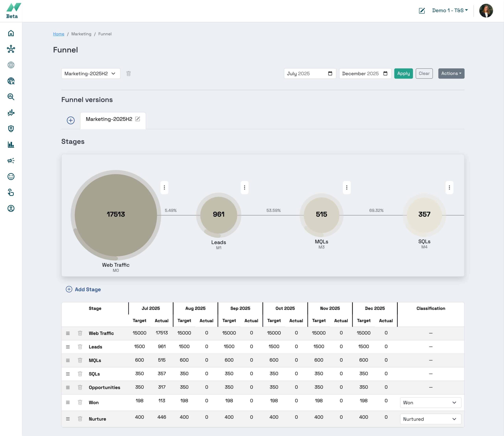Expand the Actions dropdown button

[451, 73]
